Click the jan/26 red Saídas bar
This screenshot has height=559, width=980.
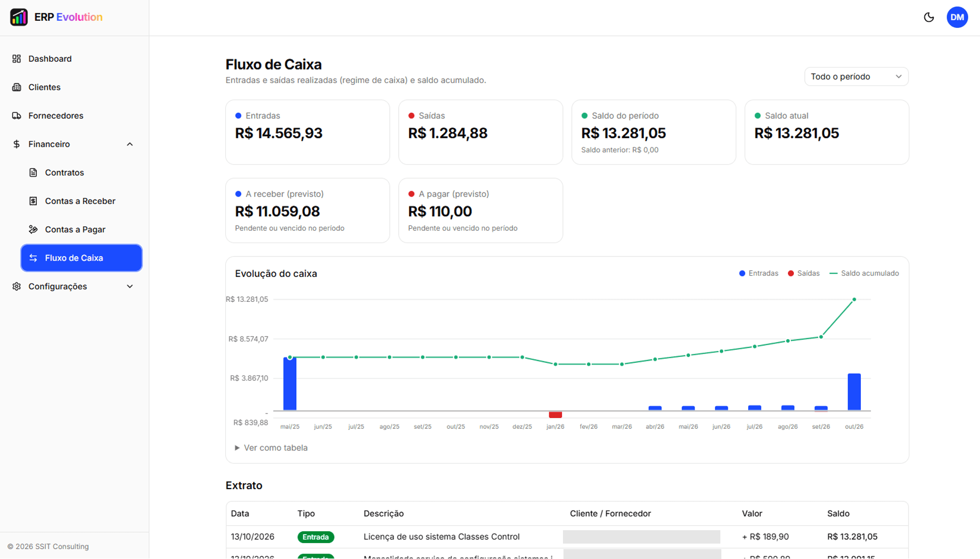click(556, 415)
